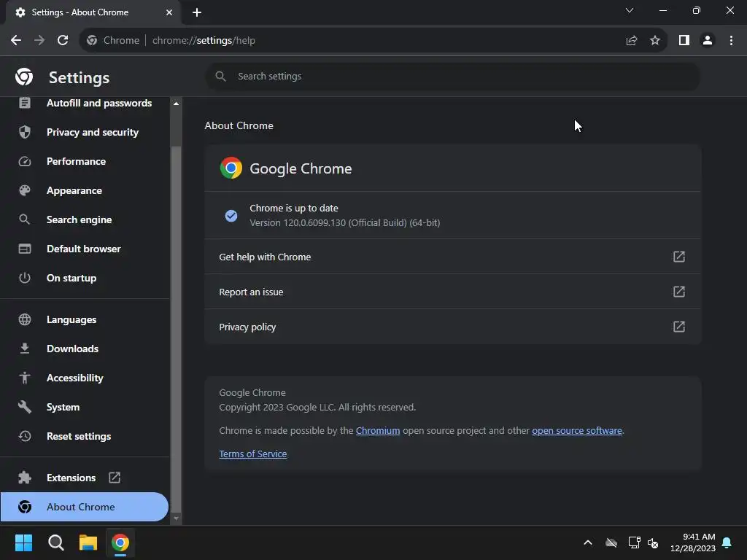Open the side panel icon
This screenshot has width=747, height=560.
(684, 41)
